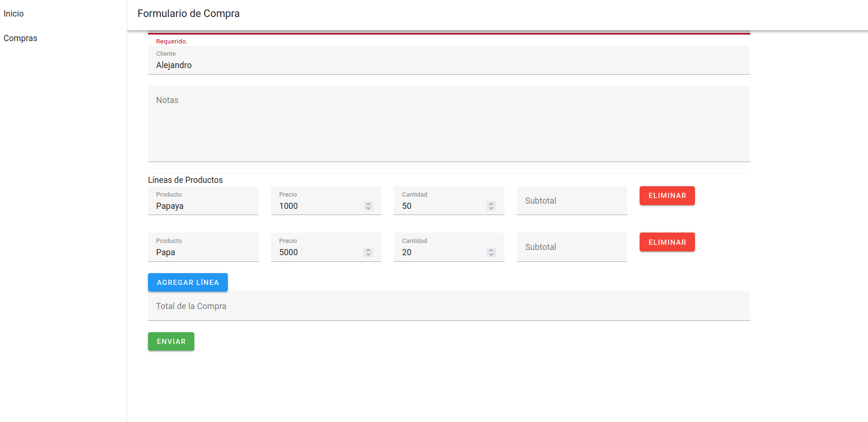This screenshot has width=868, height=422.
Task: Click the Agregar Línea button
Action: 188,282
